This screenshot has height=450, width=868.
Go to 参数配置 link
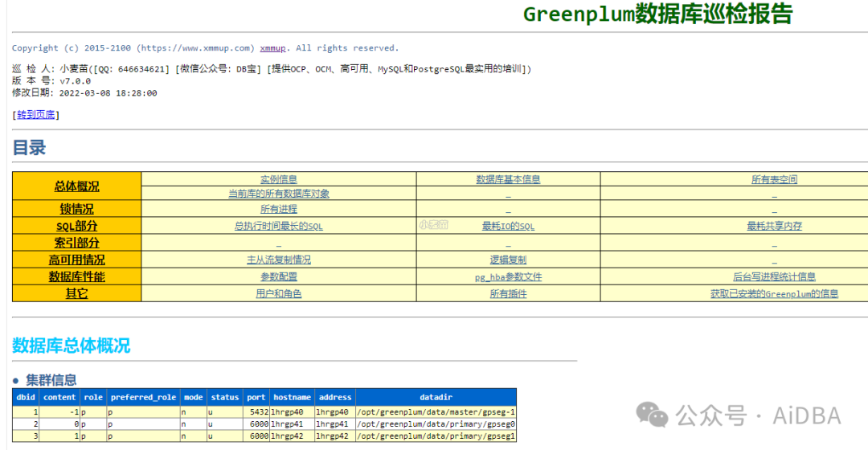(x=278, y=276)
